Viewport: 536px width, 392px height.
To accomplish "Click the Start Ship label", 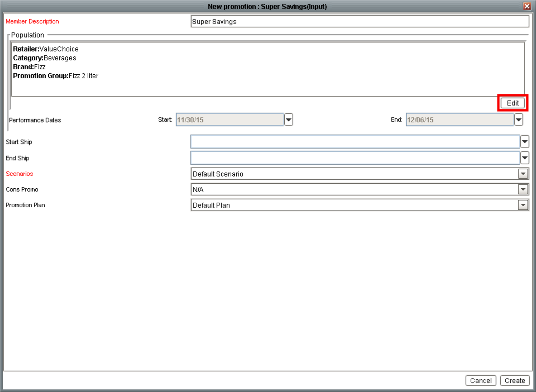I will (19, 142).
